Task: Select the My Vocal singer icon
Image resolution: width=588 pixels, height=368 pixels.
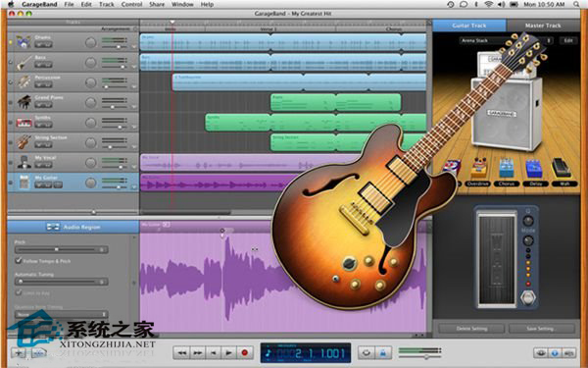Action: coord(24,163)
